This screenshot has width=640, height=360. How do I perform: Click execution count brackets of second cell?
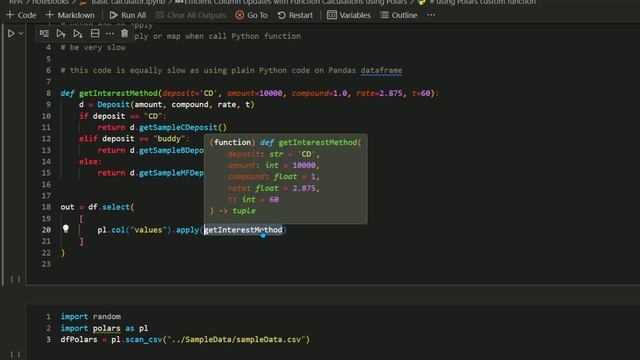click(x=15, y=354)
